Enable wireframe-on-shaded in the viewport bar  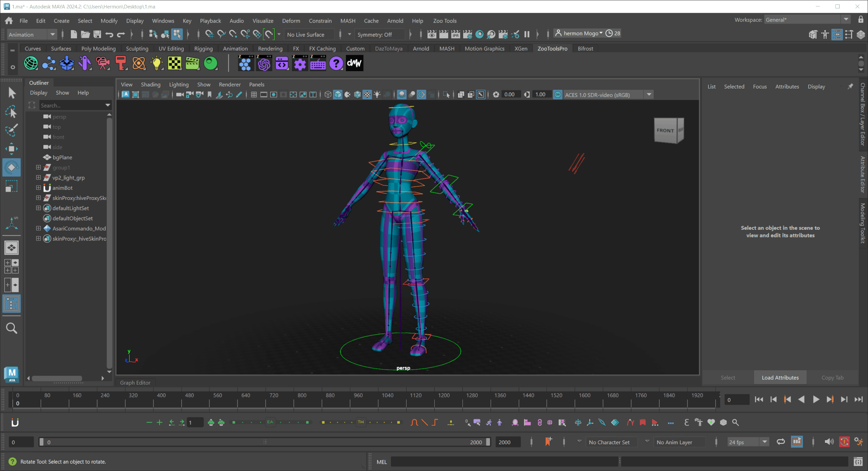357,94
